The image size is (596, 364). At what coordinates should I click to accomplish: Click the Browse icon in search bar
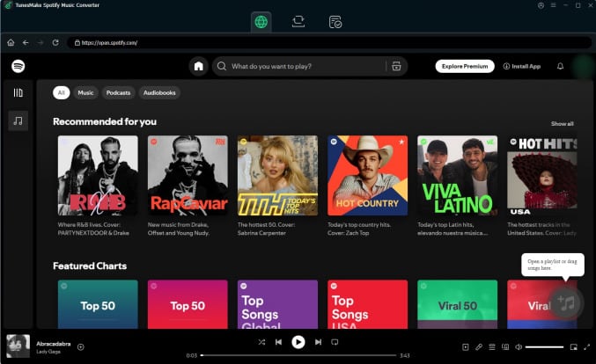(x=396, y=66)
